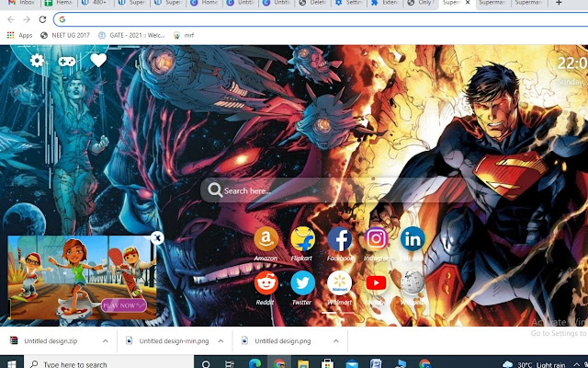Screen dimensions: 588x368
Task: Open the Wikipedia globe shortcut icon
Action: click(x=413, y=282)
